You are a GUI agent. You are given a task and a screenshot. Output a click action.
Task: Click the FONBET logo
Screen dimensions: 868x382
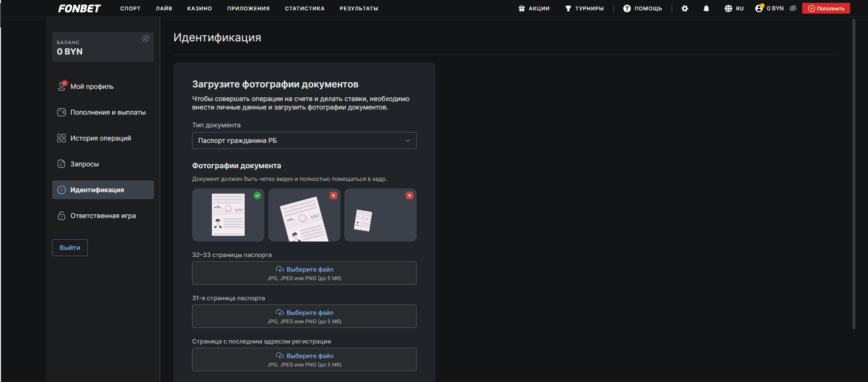(x=79, y=8)
